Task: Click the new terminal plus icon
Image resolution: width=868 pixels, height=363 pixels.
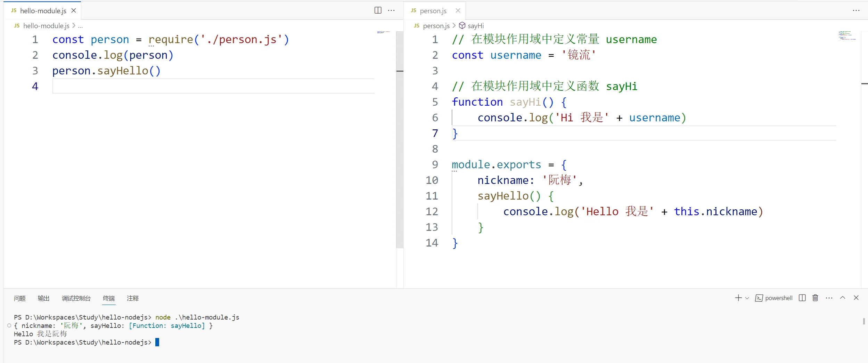Action: pyautogui.click(x=738, y=298)
